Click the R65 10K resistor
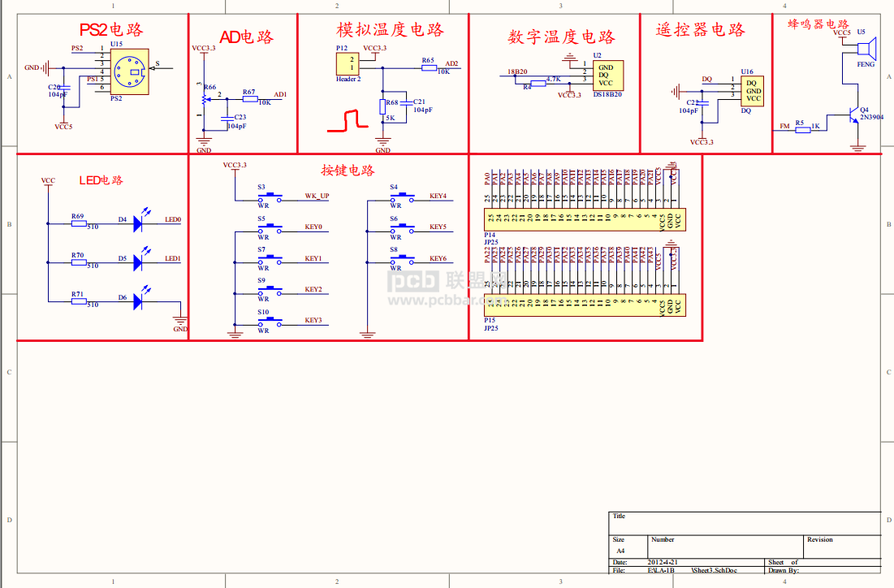Image resolution: width=894 pixels, height=588 pixels. (430, 68)
